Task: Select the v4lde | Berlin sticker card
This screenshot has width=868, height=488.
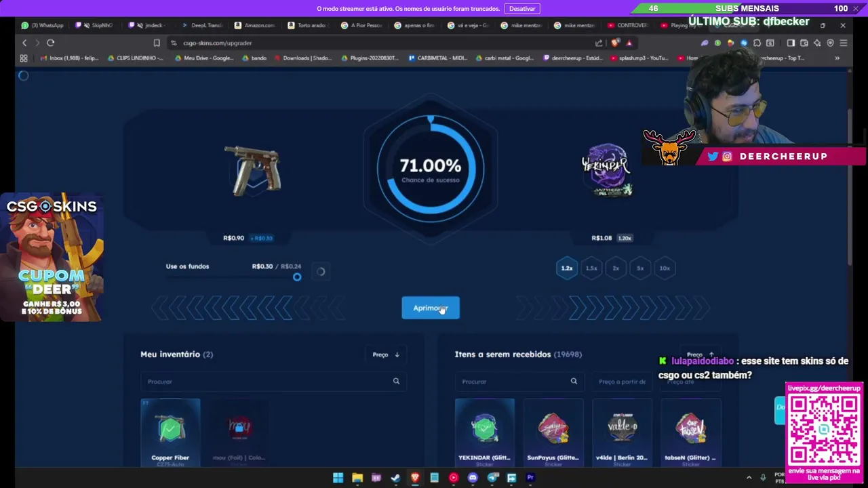Action: [x=622, y=433]
